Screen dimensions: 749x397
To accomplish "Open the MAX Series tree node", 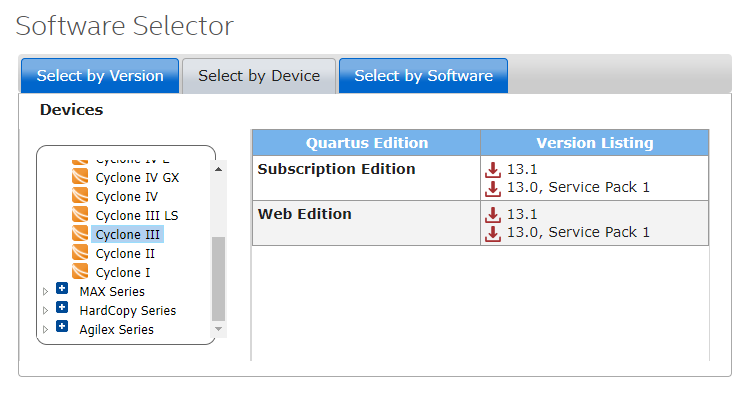I will click(112, 291).
